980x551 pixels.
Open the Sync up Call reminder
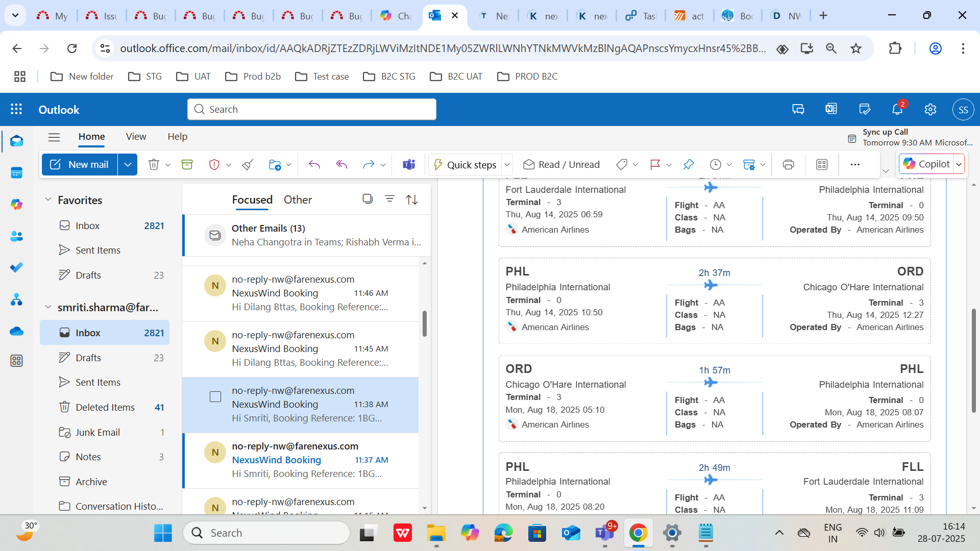[910, 137]
